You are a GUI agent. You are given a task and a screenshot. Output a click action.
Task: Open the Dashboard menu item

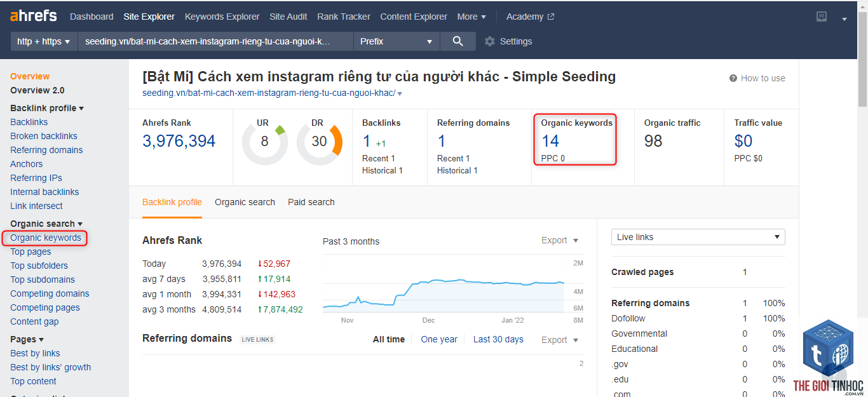[x=92, y=17]
